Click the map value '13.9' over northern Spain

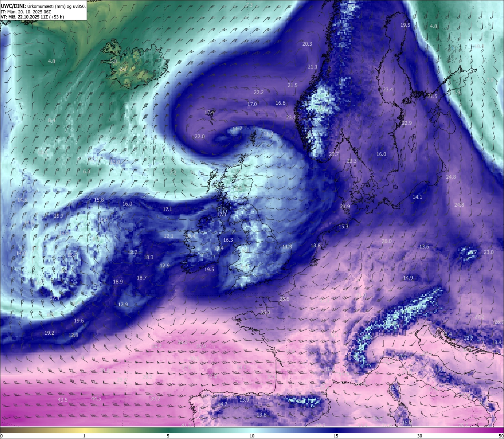[x=244, y=400]
